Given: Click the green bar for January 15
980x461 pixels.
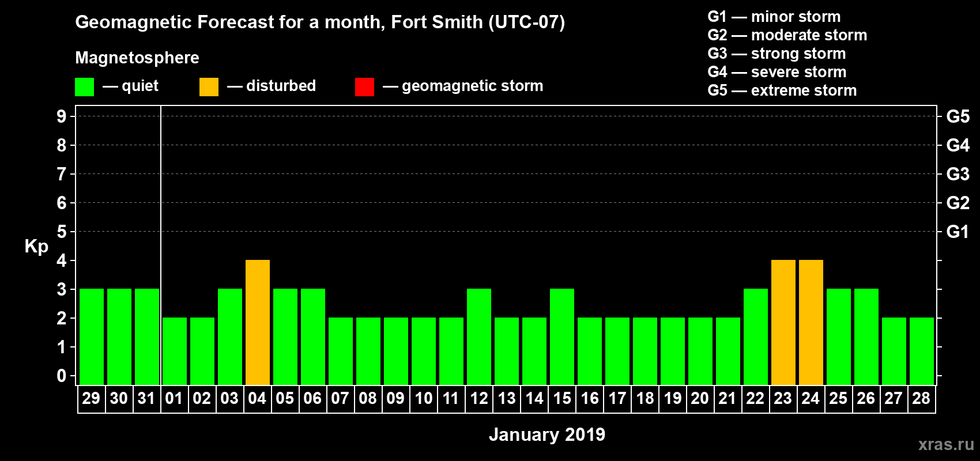Looking at the screenshot, I should click(562, 337).
